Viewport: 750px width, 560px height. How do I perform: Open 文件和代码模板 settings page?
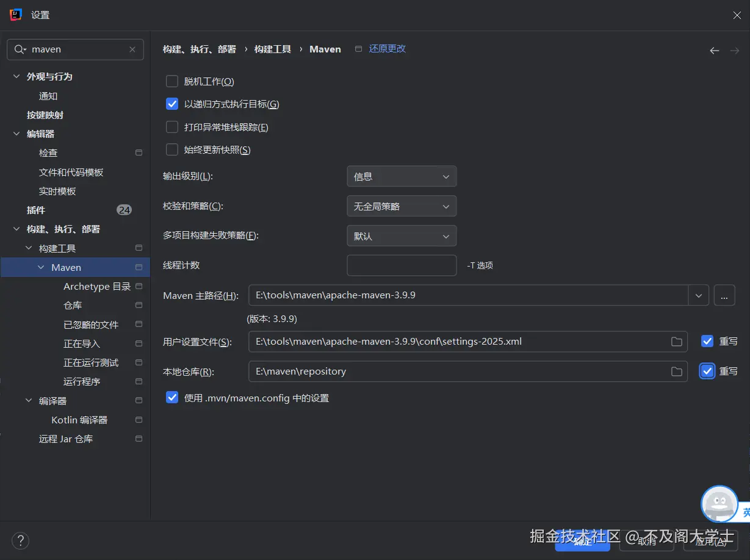click(x=71, y=172)
